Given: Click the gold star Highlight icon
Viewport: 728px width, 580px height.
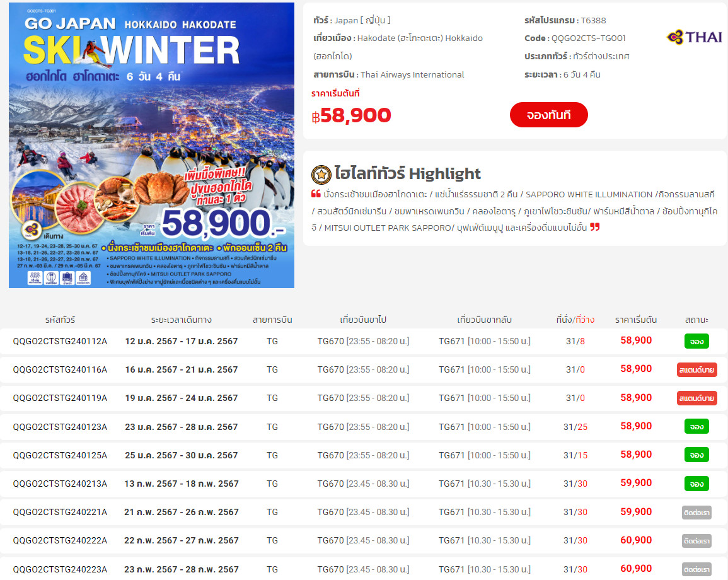Looking at the screenshot, I should (321, 174).
